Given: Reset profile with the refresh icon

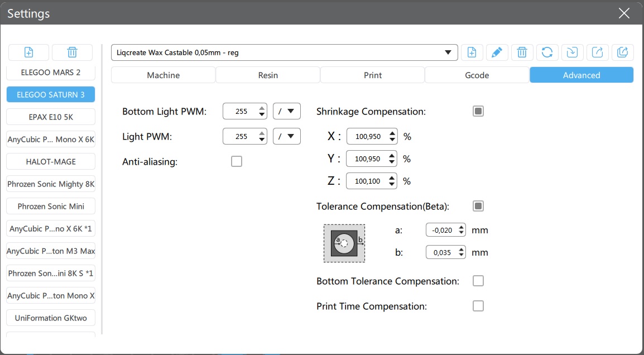Looking at the screenshot, I should [547, 52].
